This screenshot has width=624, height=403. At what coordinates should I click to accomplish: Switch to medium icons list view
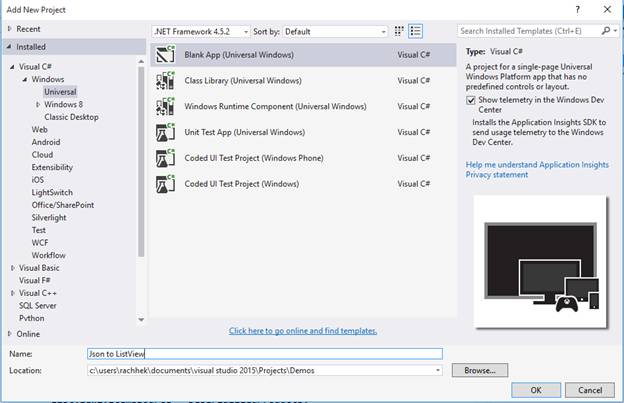pyautogui.click(x=415, y=31)
